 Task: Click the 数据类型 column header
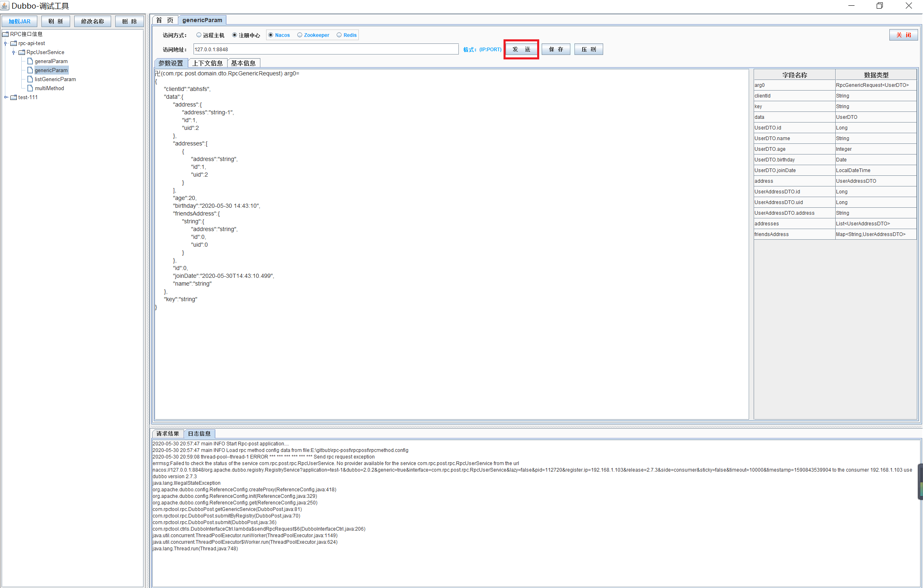pyautogui.click(x=876, y=75)
